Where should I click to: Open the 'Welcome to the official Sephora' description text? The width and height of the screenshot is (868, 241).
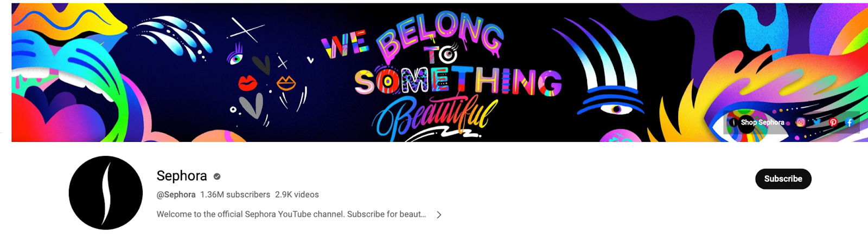[x=291, y=214]
